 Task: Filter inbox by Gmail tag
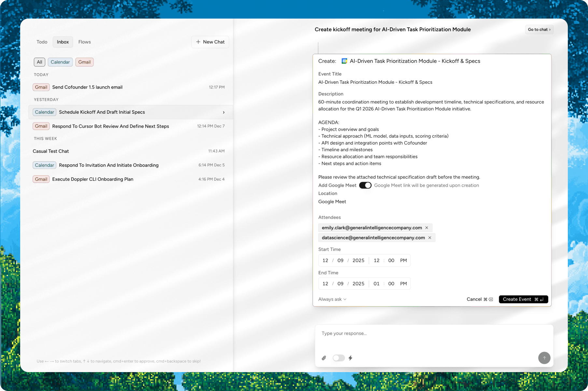click(x=84, y=62)
